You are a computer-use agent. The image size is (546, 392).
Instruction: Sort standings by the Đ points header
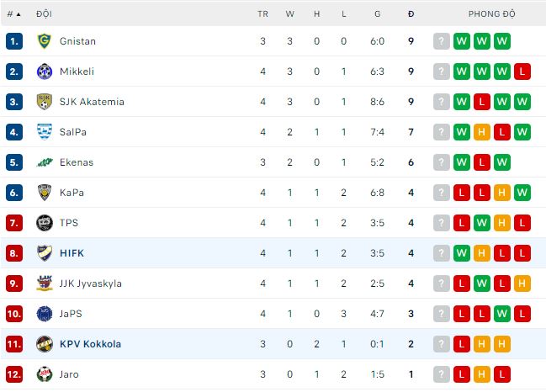click(411, 14)
